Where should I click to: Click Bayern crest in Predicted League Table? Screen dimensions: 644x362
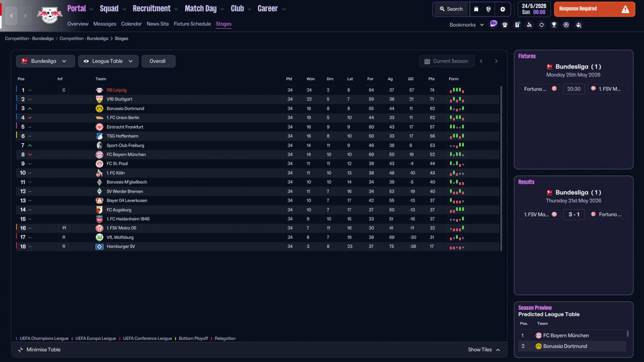538,335
